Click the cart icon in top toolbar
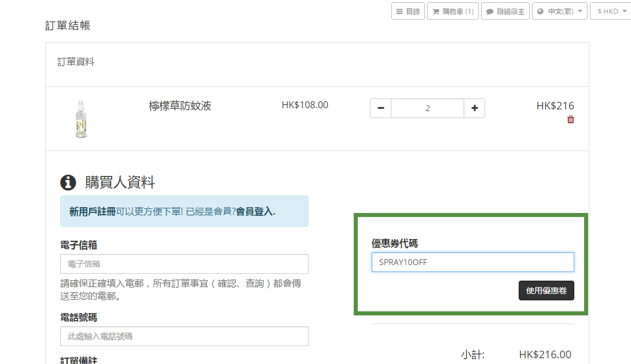 (436, 12)
